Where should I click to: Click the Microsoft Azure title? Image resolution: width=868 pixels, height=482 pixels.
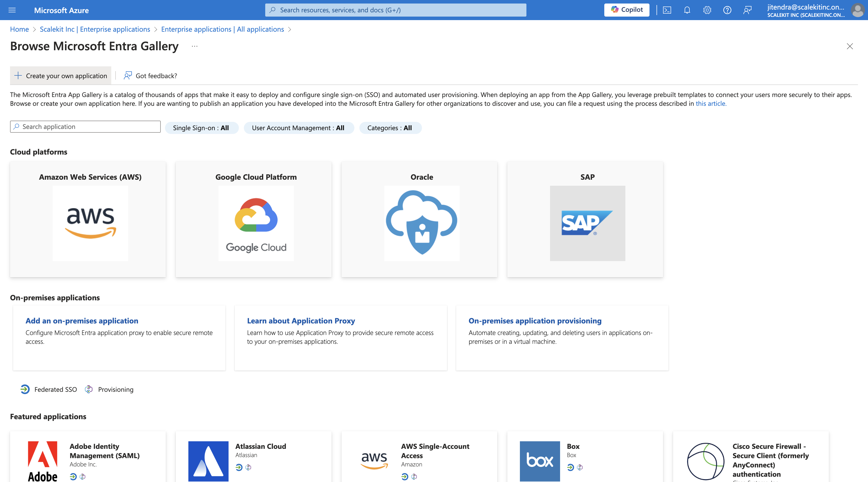pyautogui.click(x=61, y=10)
